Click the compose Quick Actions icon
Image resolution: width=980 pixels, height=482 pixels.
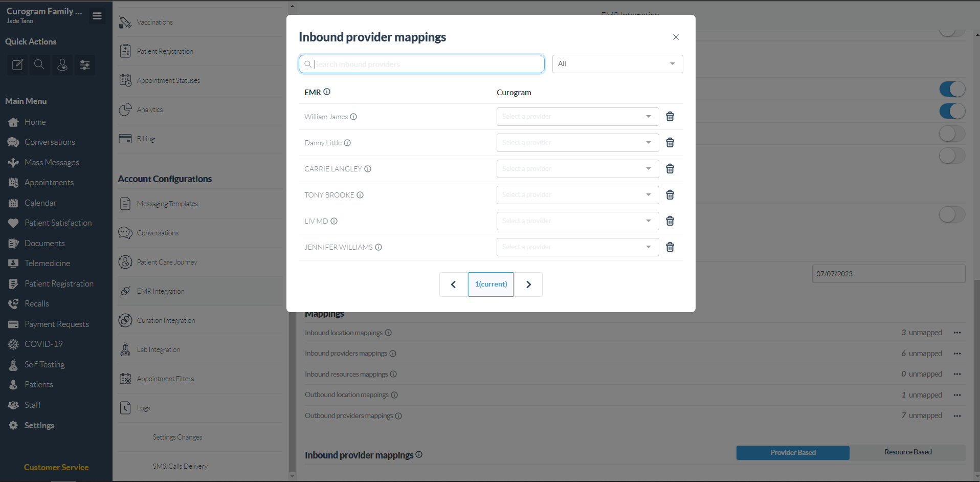(17, 65)
